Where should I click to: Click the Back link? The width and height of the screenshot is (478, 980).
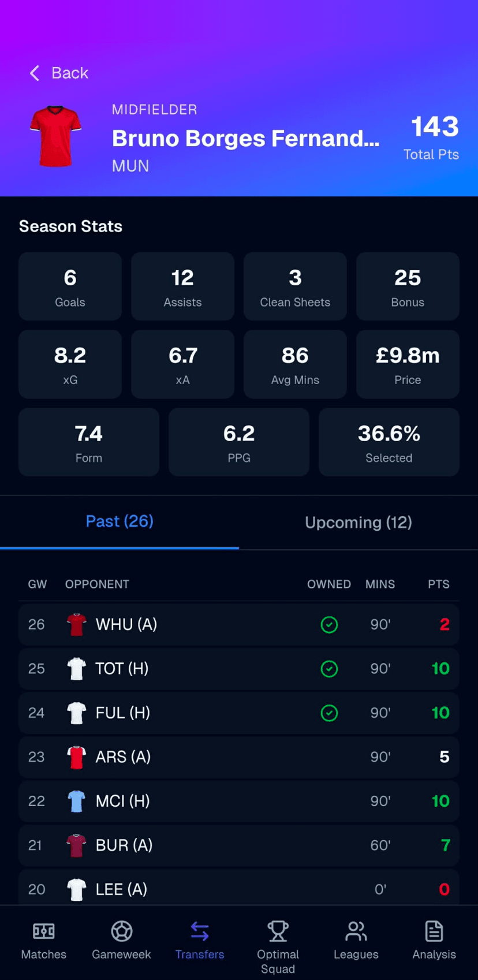click(70, 73)
